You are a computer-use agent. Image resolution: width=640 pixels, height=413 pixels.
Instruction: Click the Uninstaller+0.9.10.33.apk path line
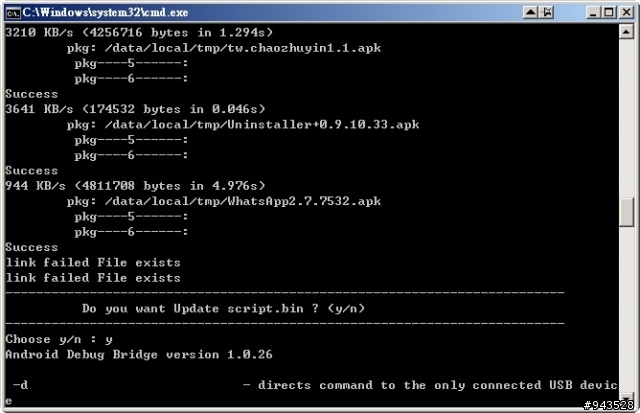(243, 124)
